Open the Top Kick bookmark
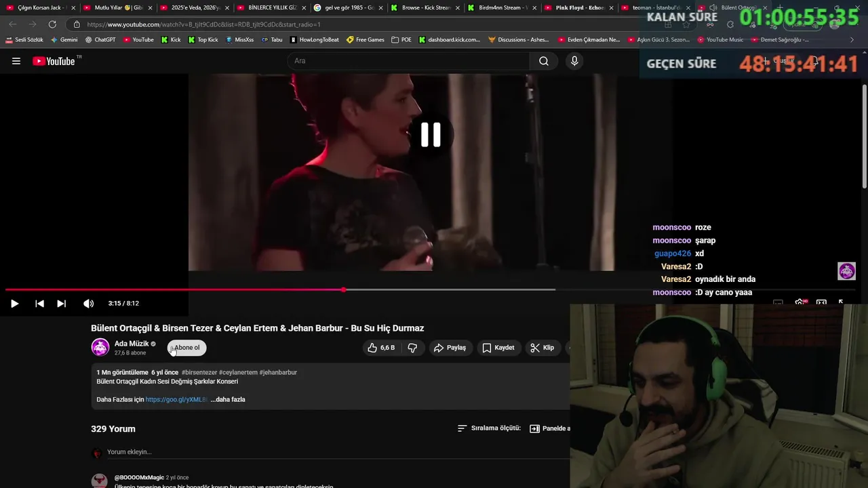Screen dimensions: 868x488 [203, 40]
